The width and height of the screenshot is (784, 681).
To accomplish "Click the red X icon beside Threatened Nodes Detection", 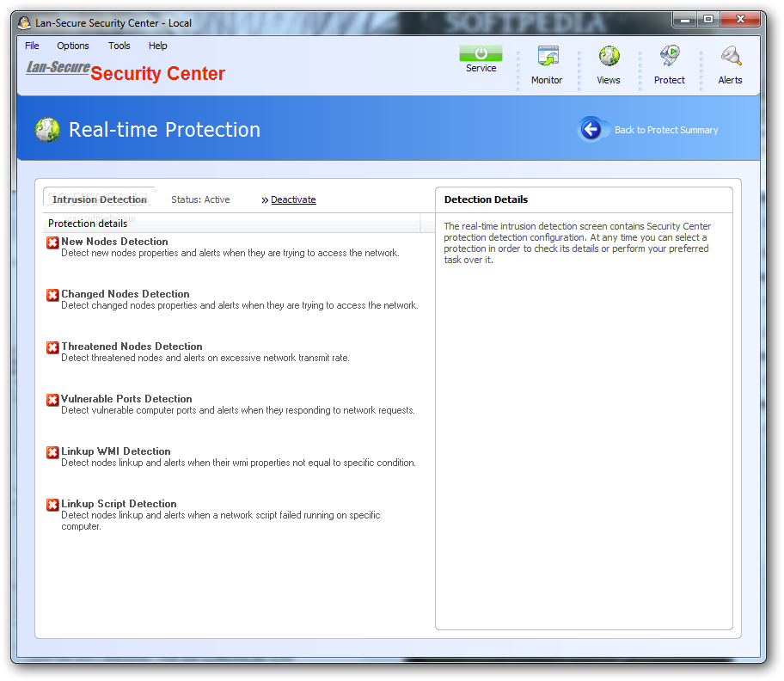I will (52, 347).
